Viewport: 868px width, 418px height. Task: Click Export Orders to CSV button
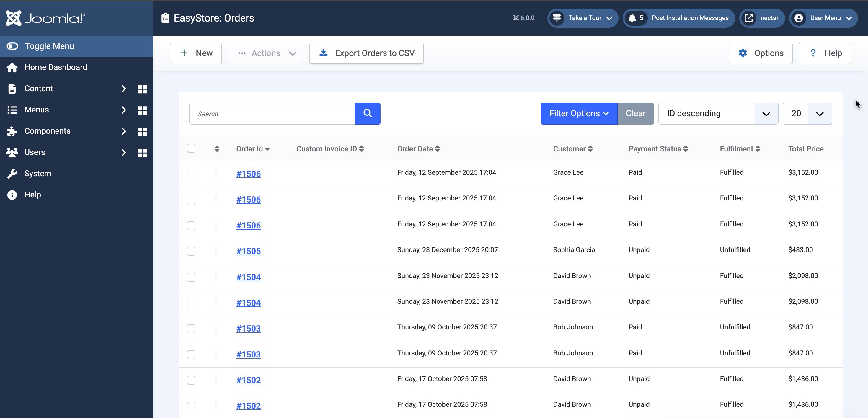(366, 53)
